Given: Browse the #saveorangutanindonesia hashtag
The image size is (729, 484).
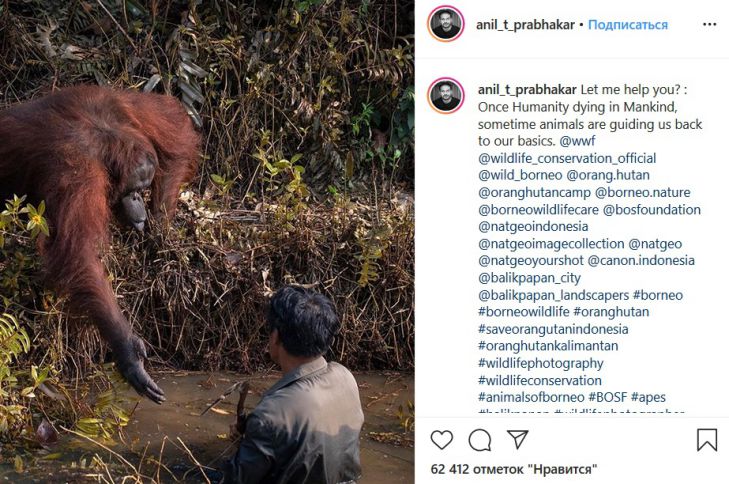Looking at the screenshot, I should click(553, 329).
